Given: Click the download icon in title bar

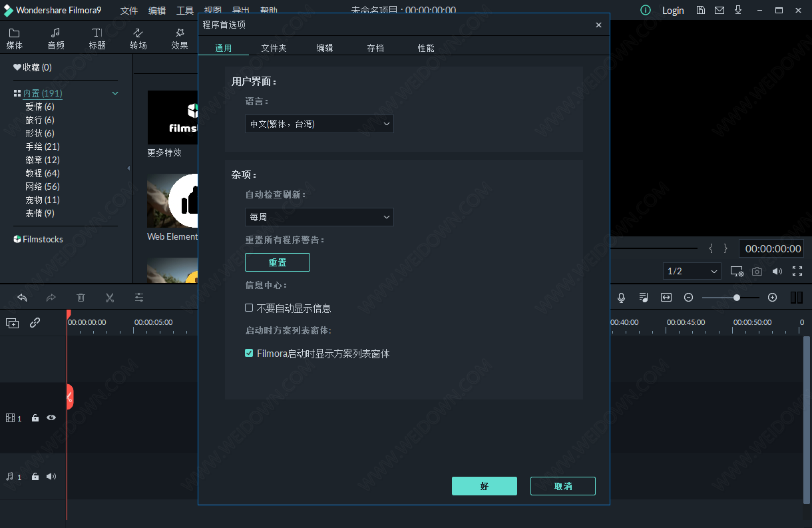Looking at the screenshot, I should [x=738, y=10].
